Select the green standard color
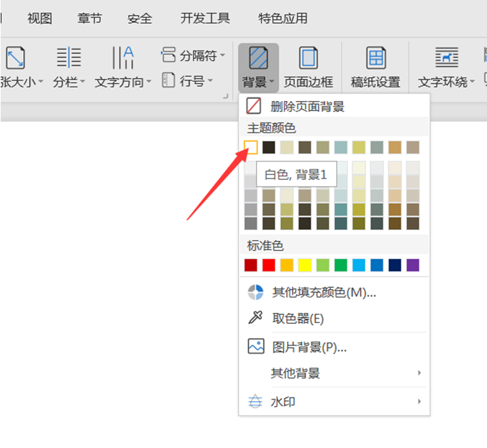487x448 pixels. tap(341, 265)
